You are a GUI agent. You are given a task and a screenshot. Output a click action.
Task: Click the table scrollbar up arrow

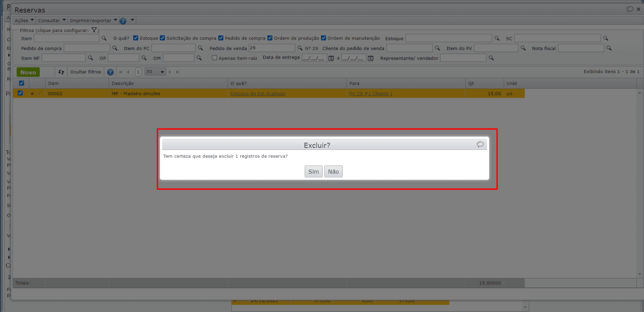640,92
